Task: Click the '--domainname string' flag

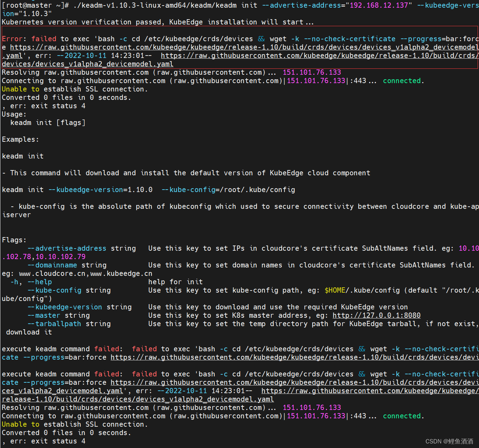Action: coord(67,265)
